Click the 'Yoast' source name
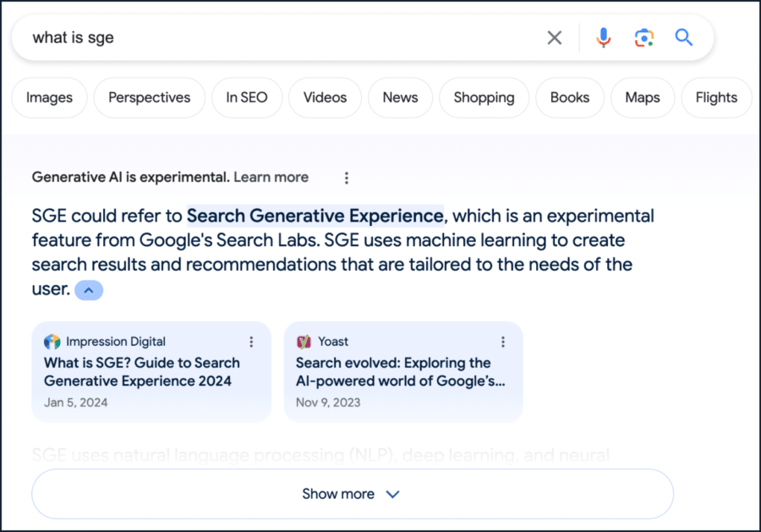 pos(333,342)
